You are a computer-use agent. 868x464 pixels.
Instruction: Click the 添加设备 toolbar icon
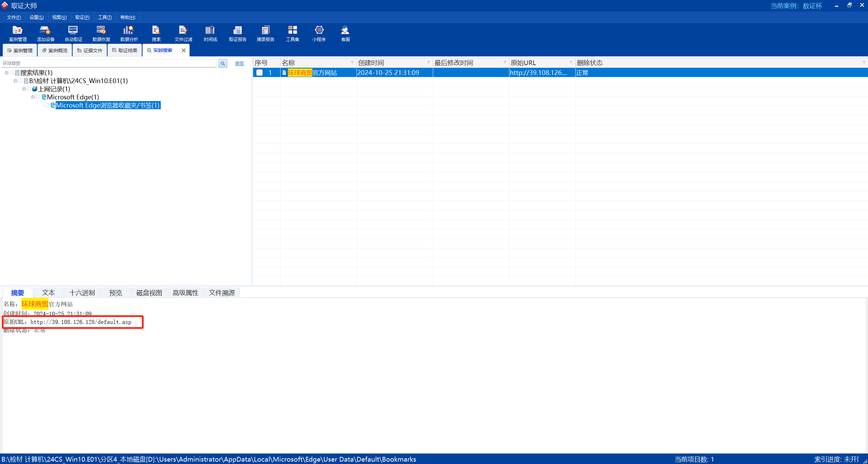pos(45,33)
